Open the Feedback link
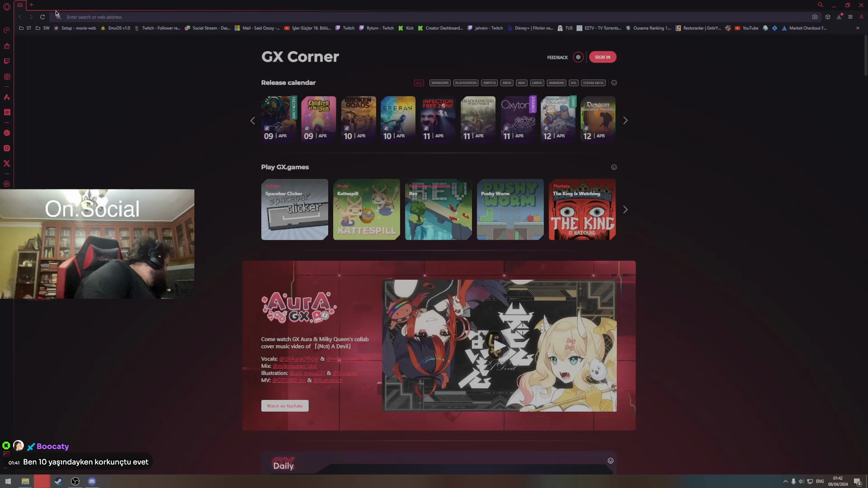This screenshot has height=488, width=868. 557,57
